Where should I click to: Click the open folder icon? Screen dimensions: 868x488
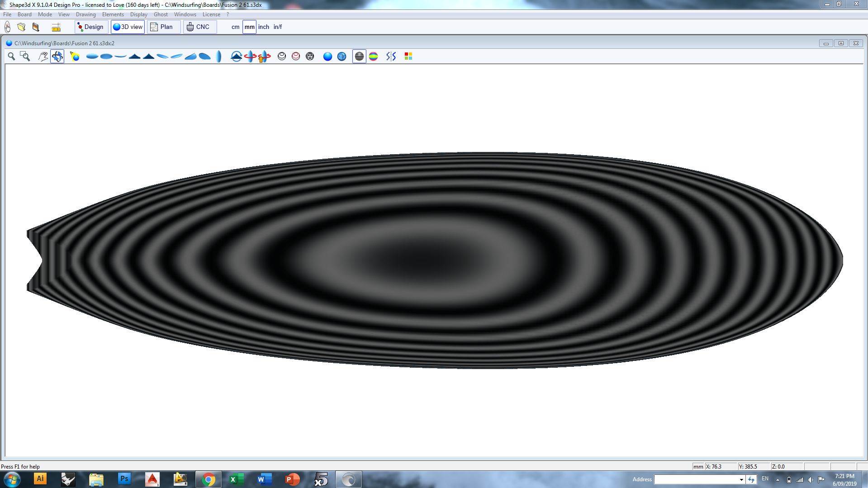[x=21, y=27]
